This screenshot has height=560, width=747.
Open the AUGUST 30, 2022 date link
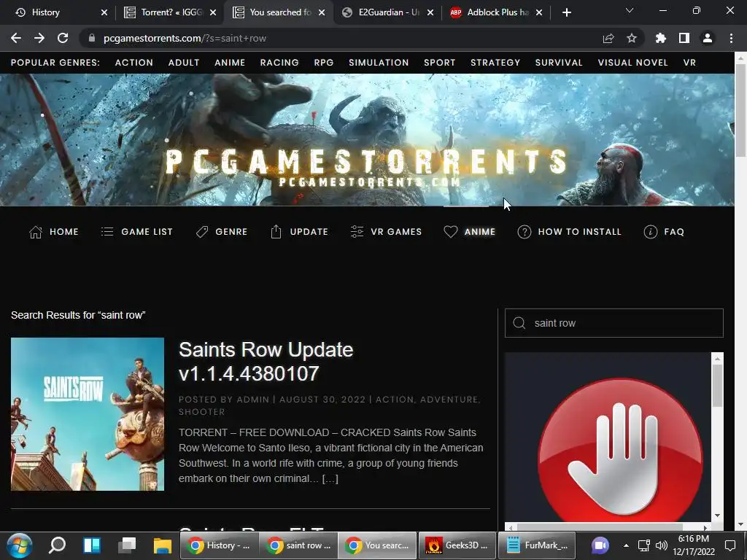[322, 400]
